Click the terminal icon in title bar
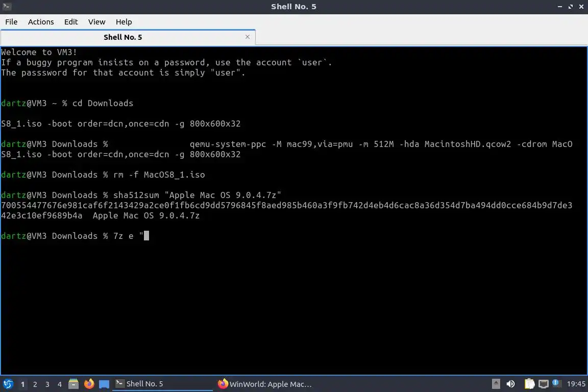 point(7,6)
